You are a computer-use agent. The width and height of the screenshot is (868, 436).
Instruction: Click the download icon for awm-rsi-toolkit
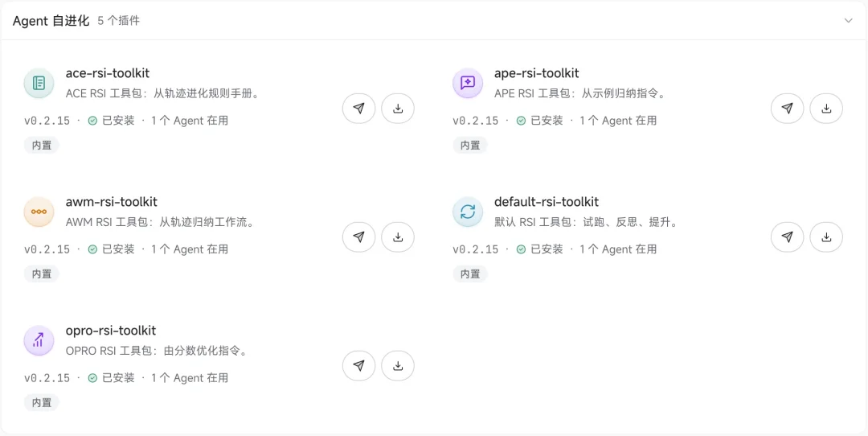coord(398,237)
